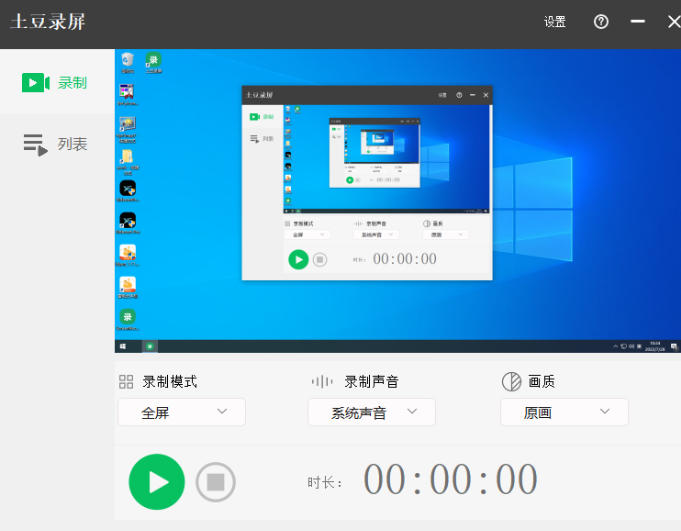Close the 土豆录屏 window
Screen dimensions: 681x531
(x=673, y=22)
